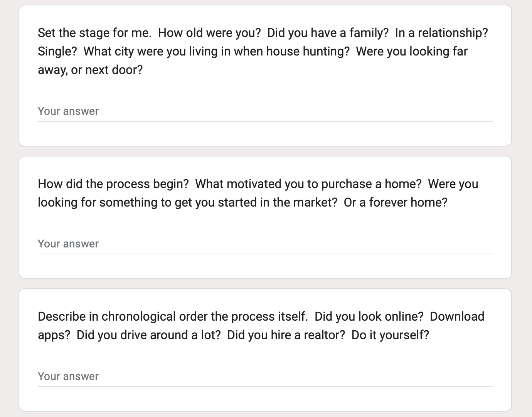
Task: Click the underline of the third answer field
Action: pyautogui.click(x=265, y=387)
